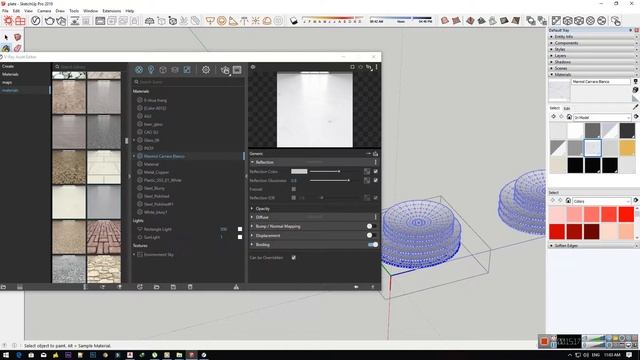640x360 pixels.
Task: Click the V-Ray Sphere Light toolbar icon
Action: (x=222, y=21)
